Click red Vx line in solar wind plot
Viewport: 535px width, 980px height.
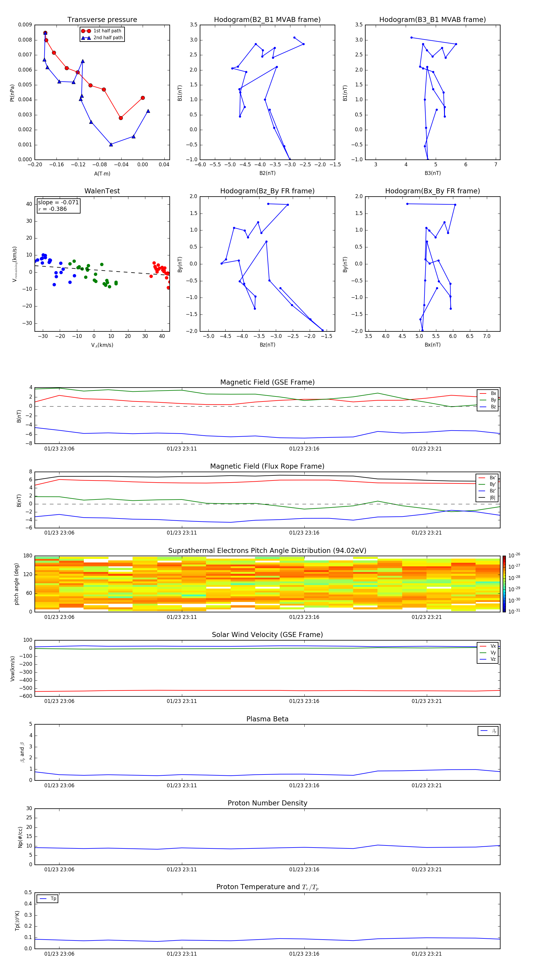(x=267, y=690)
